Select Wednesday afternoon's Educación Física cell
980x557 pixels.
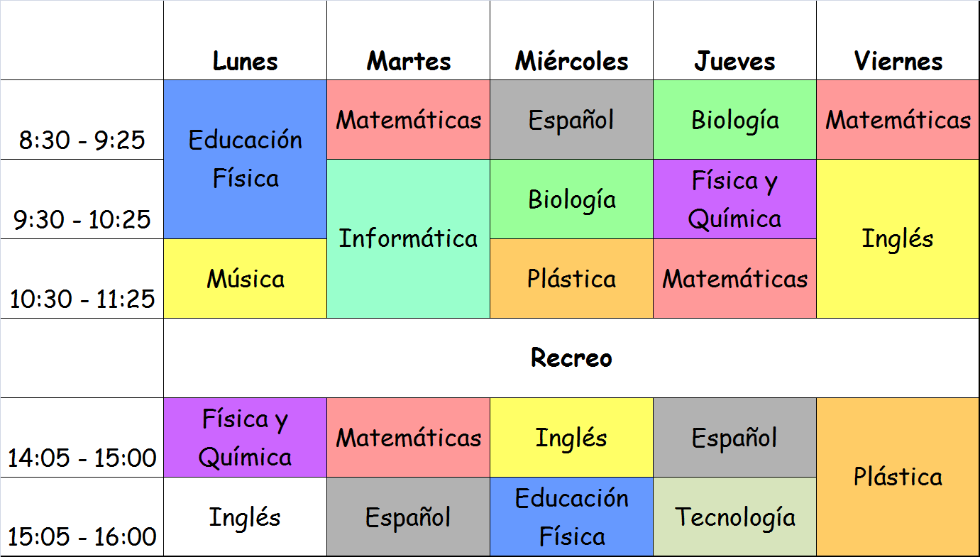click(x=571, y=517)
